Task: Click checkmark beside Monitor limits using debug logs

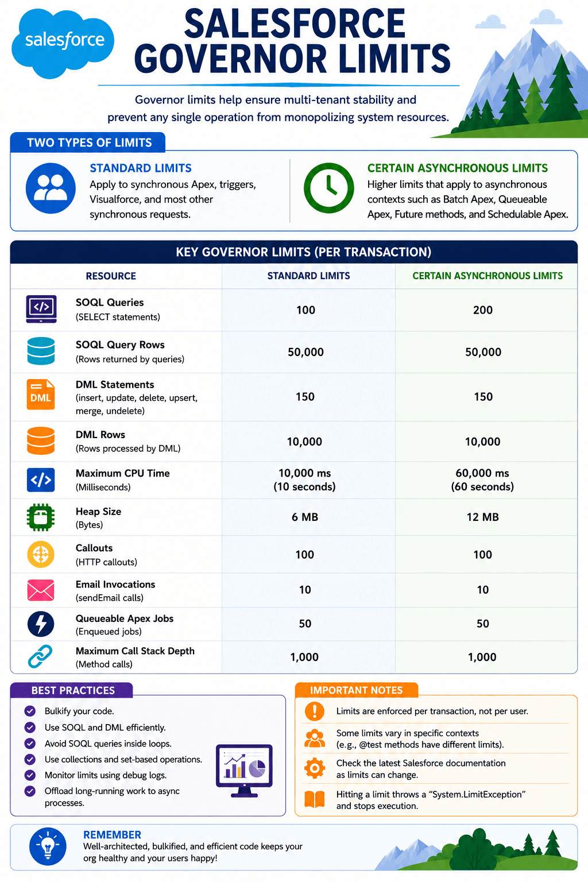Action: pyautogui.click(x=30, y=775)
